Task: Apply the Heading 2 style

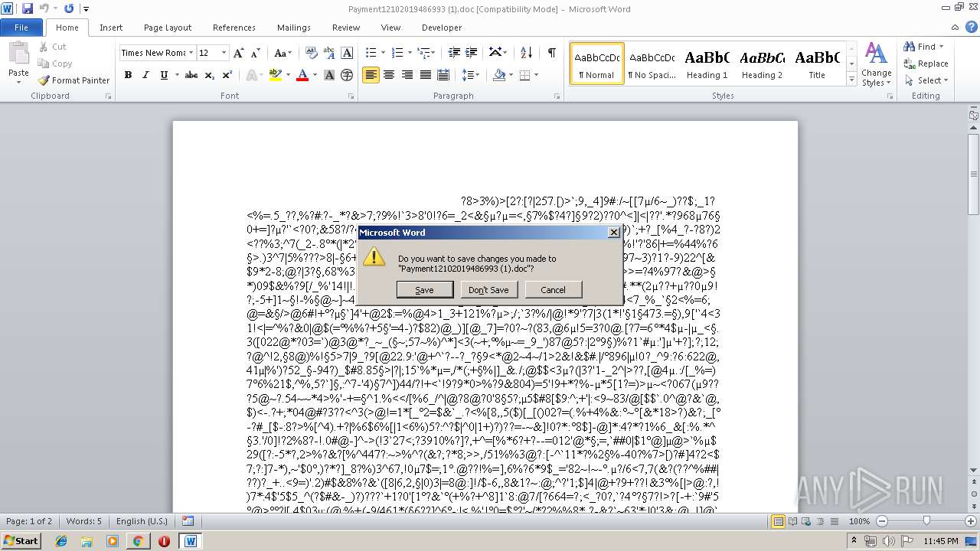Action: point(762,64)
